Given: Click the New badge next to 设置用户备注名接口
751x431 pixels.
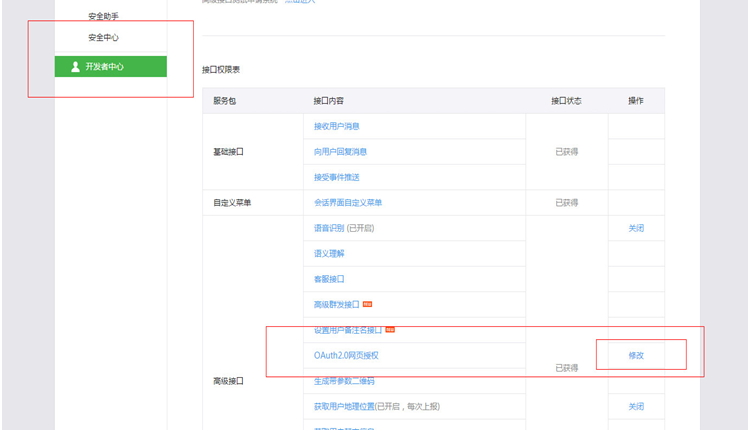Looking at the screenshot, I should click(x=390, y=329).
